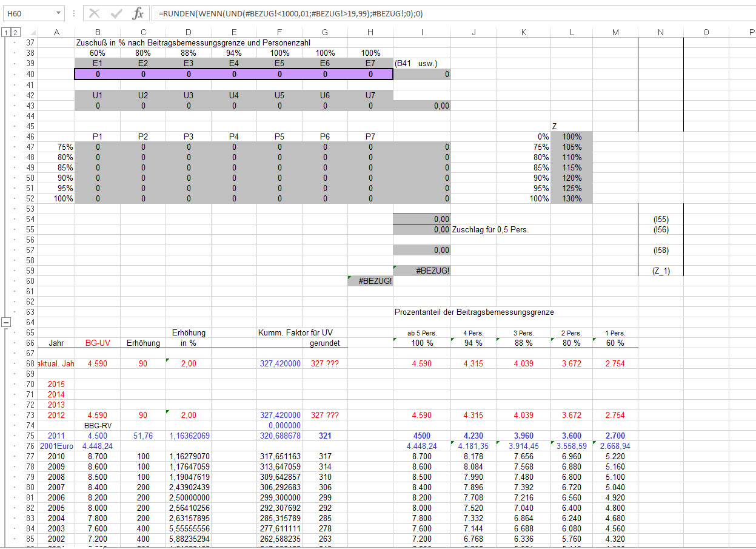Show outline level 2 rows
This screenshot has width=756, height=549.
[x=16, y=32]
